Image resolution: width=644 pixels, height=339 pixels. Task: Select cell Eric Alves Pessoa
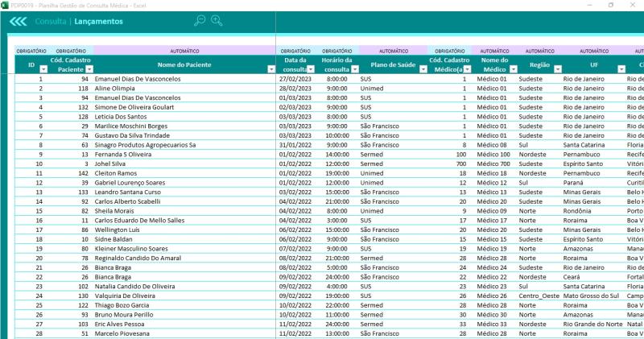pyautogui.click(x=184, y=325)
